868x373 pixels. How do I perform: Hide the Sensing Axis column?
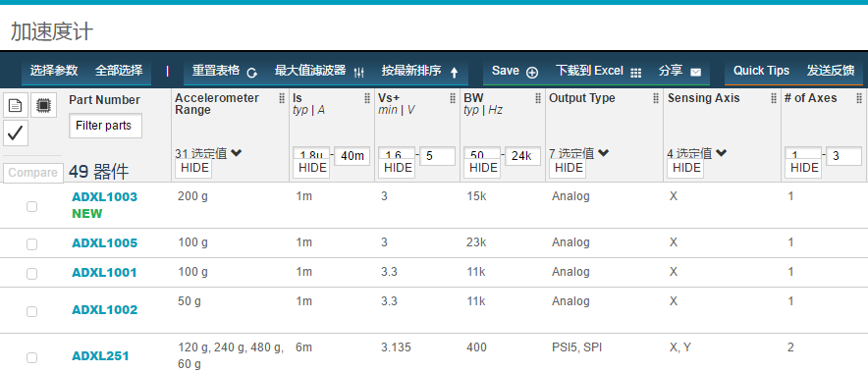pos(686,168)
